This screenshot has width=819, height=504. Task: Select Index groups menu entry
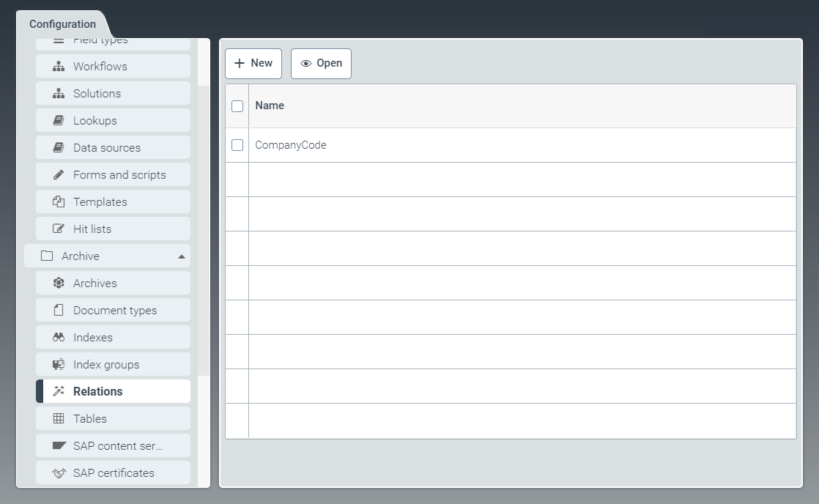[x=106, y=365]
